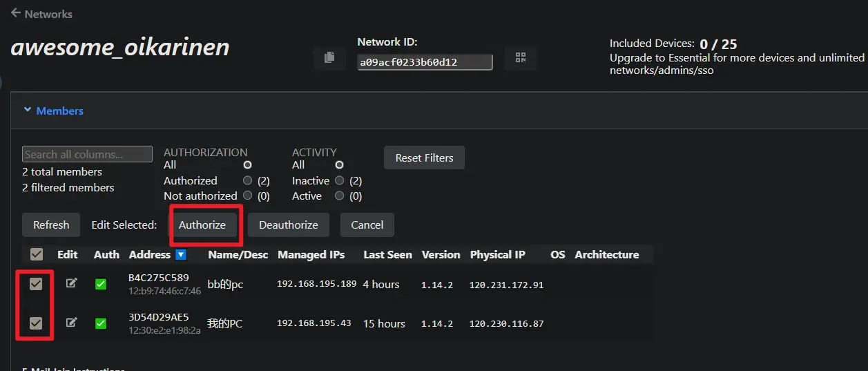Sort by Address using blue arrow icon
Screen dimensions: 868x371
tap(181, 255)
